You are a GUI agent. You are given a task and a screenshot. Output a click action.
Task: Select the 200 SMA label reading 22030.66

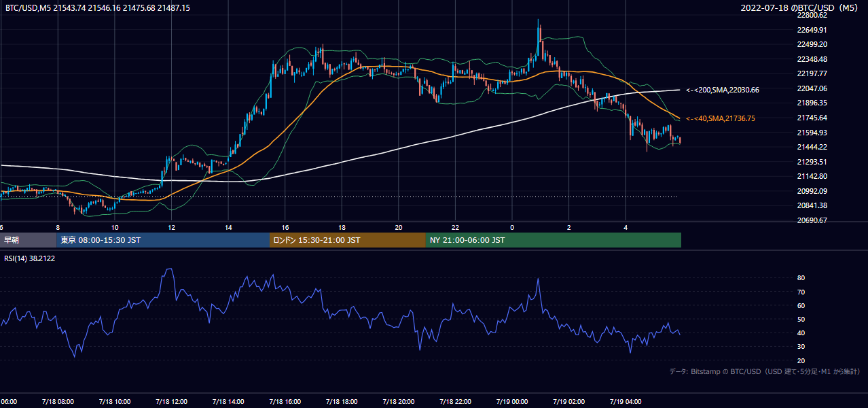pos(723,90)
